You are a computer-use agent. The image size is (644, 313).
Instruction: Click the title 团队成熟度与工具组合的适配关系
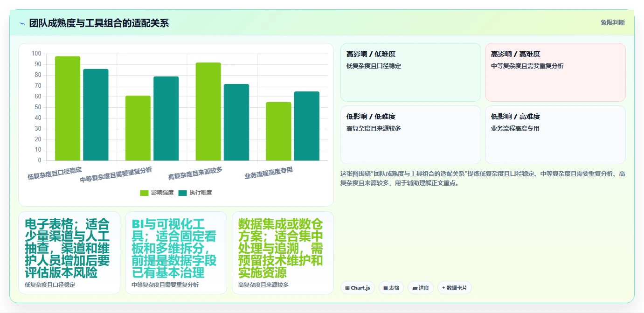coord(99,23)
